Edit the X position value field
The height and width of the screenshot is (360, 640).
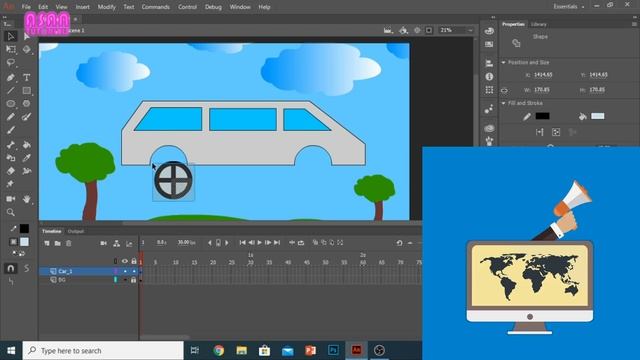pyautogui.click(x=543, y=75)
